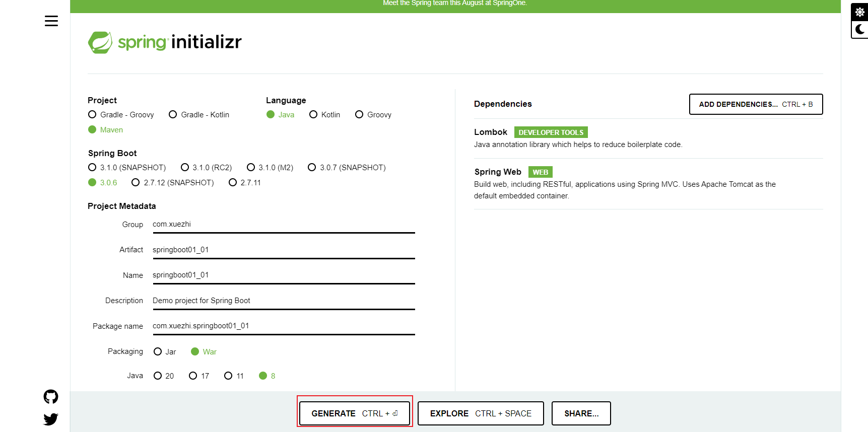This screenshot has width=868, height=432.
Task: Select Spring Boot 3.1.0 (M2)
Action: click(x=270, y=168)
